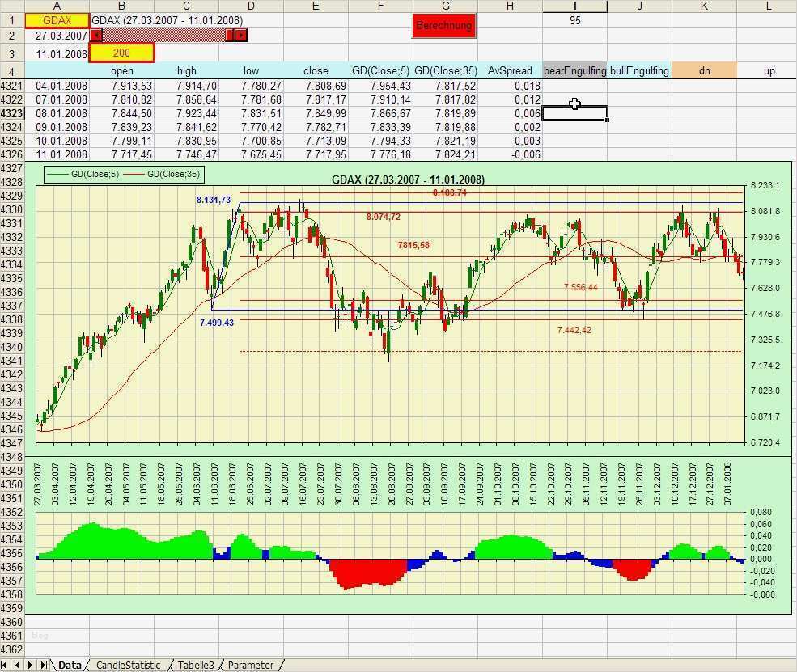The height and width of the screenshot is (672, 797).
Task: Click the open column header cell
Action: 121,70
